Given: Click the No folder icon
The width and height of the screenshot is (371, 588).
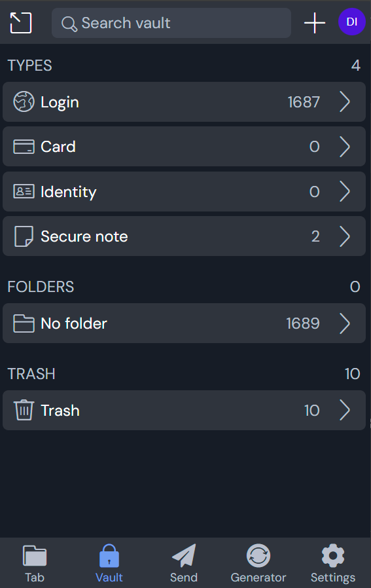Looking at the screenshot, I should 24,323.
